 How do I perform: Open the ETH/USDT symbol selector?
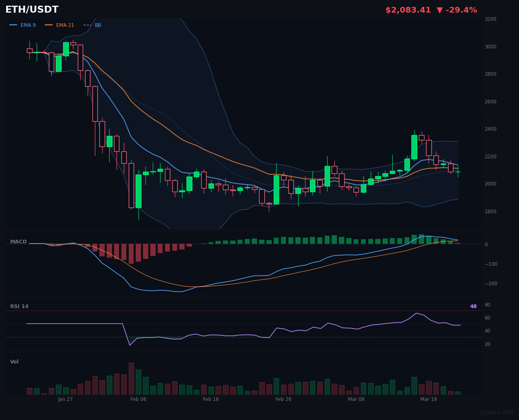31,9
